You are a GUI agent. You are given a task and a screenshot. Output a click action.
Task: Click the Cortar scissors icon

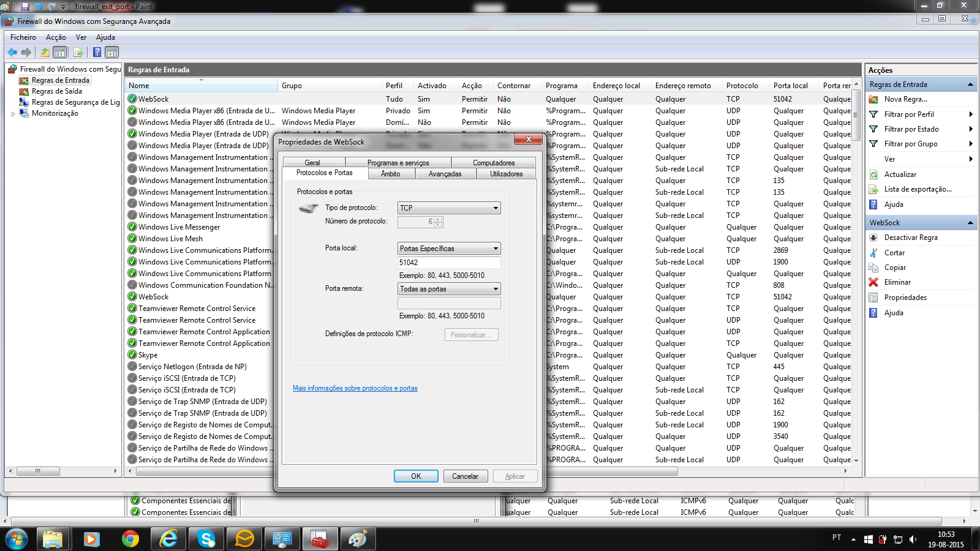[874, 253]
